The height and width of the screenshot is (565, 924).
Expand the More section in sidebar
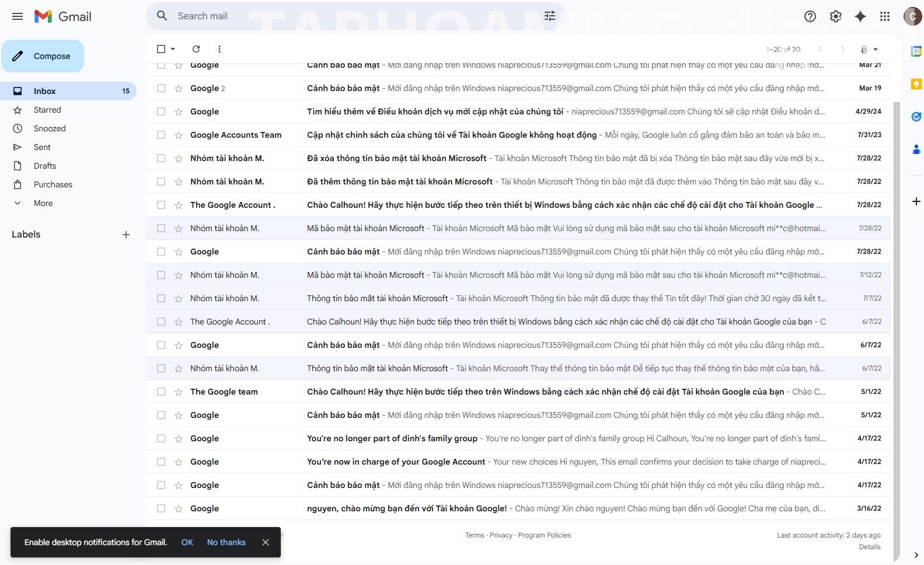(x=43, y=203)
